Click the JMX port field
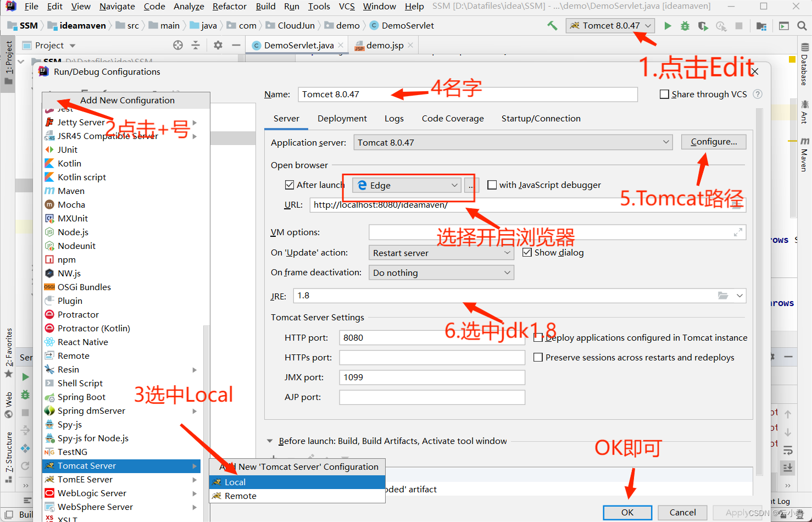This screenshot has height=522, width=812. click(432, 377)
